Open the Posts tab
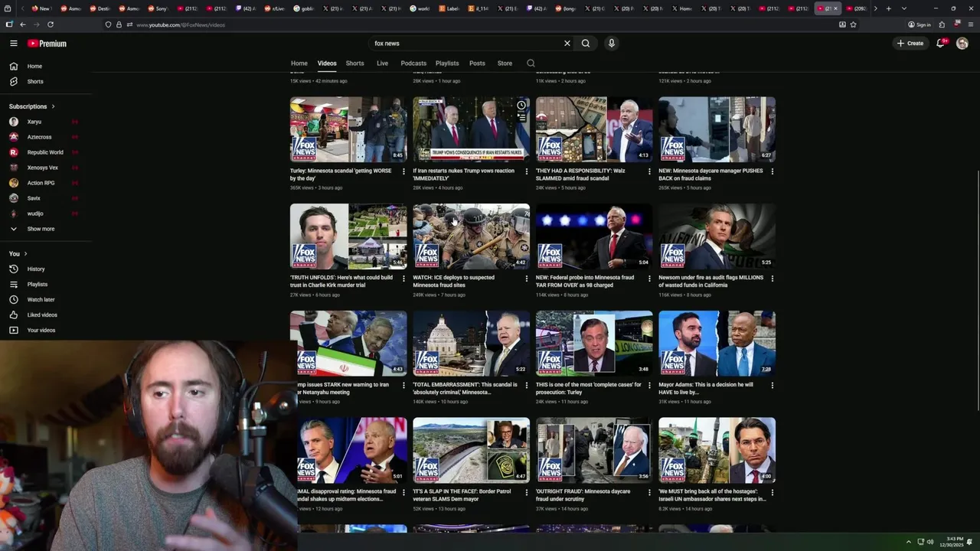 [x=477, y=64]
